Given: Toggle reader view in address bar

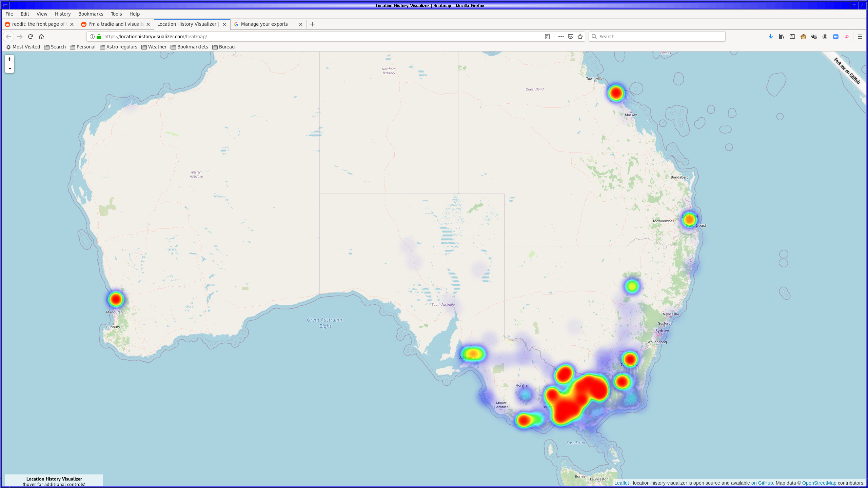Looking at the screenshot, I should coord(547,37).
